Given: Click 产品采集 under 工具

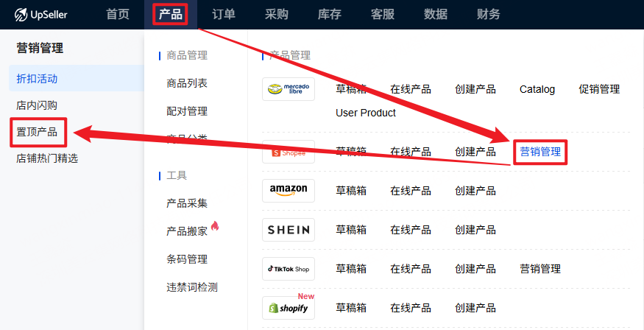Looking at the screenshot, I should [187, 203].
